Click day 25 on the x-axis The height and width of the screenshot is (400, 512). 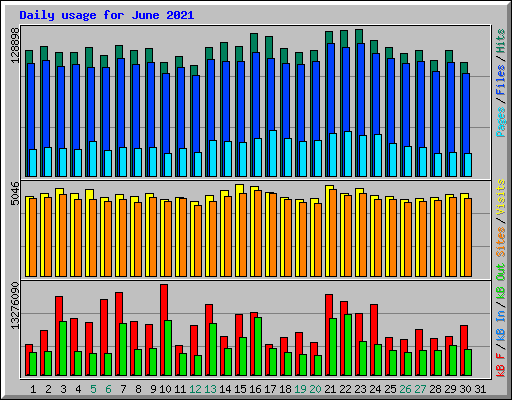[390, 389]
